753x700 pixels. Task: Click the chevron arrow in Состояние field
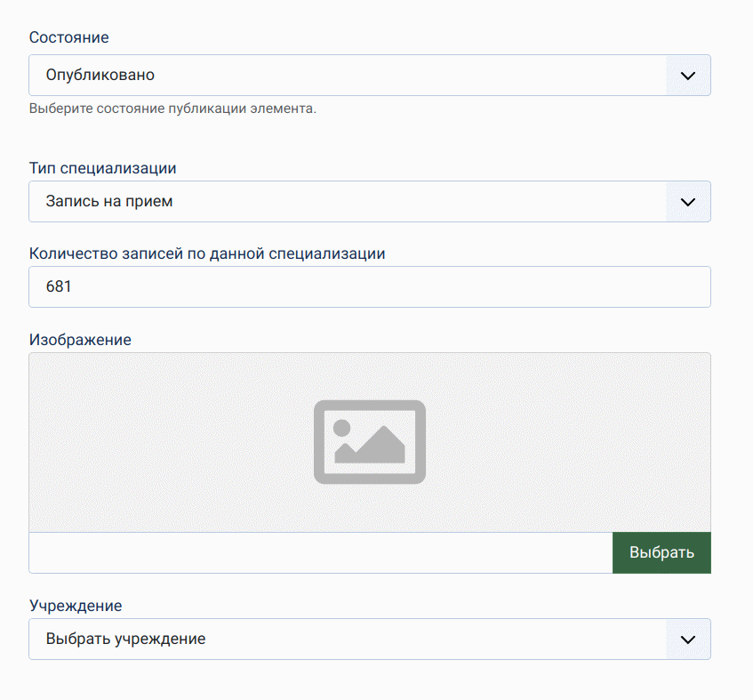687,76
